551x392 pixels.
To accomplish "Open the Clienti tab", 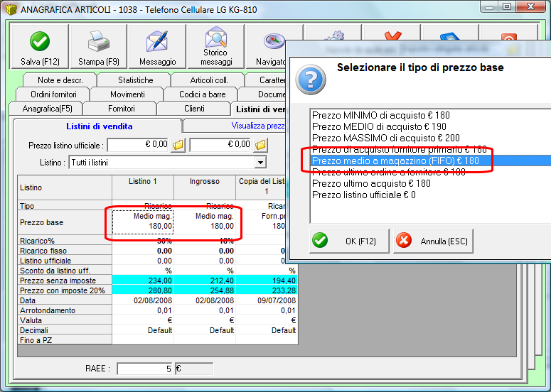I will pyautogui.click(x=194, y=109).
